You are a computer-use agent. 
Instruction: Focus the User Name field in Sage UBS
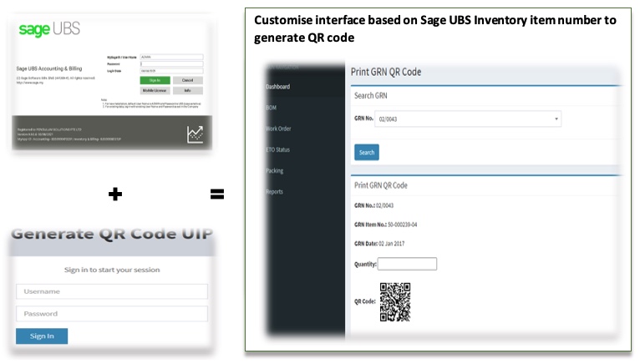click(x=171, y=57)
